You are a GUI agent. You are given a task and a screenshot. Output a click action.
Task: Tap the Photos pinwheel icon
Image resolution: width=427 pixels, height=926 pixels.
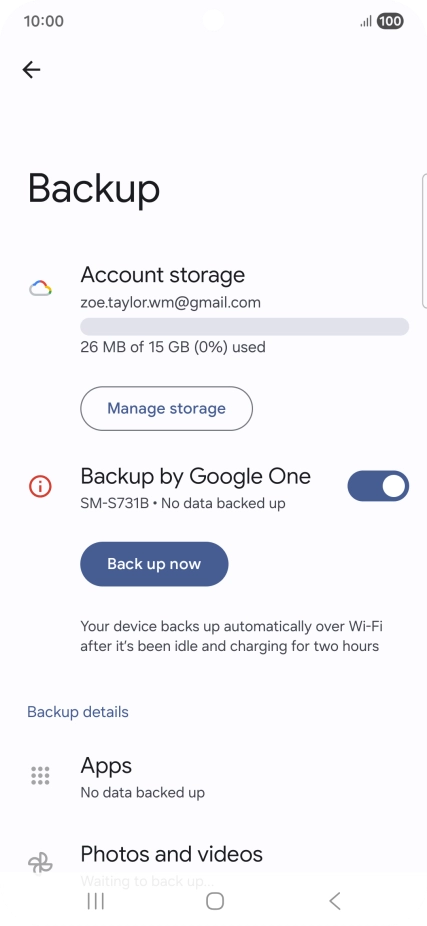pos(40,864)
